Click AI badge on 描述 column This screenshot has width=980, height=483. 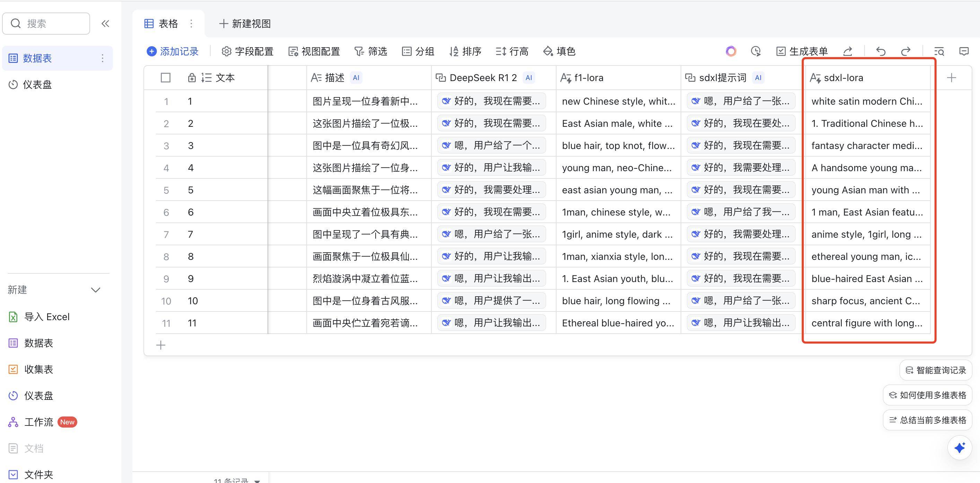356,78
